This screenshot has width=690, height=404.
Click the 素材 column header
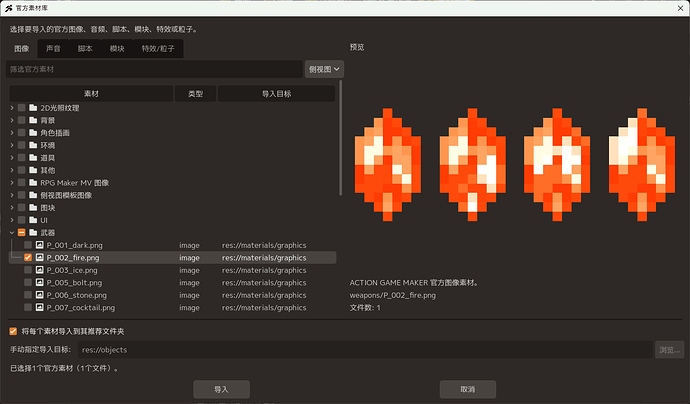coord(91,94)
